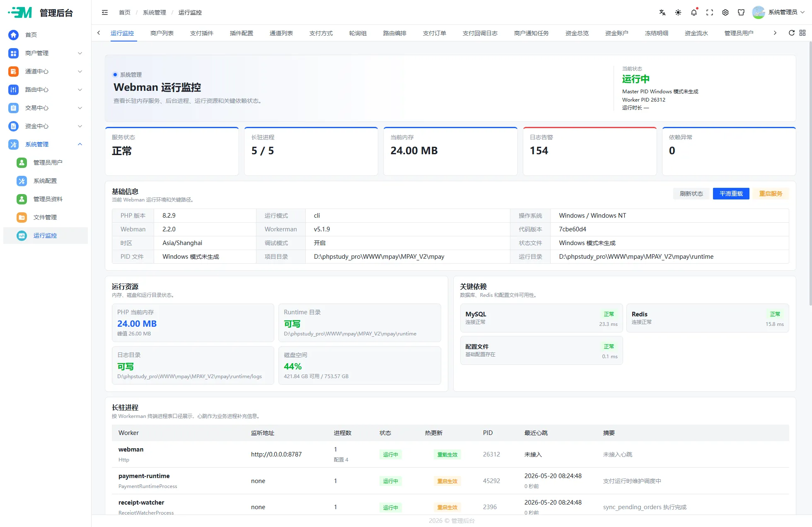
Task: Click the 44% disk space value
Action: point(292,367)
